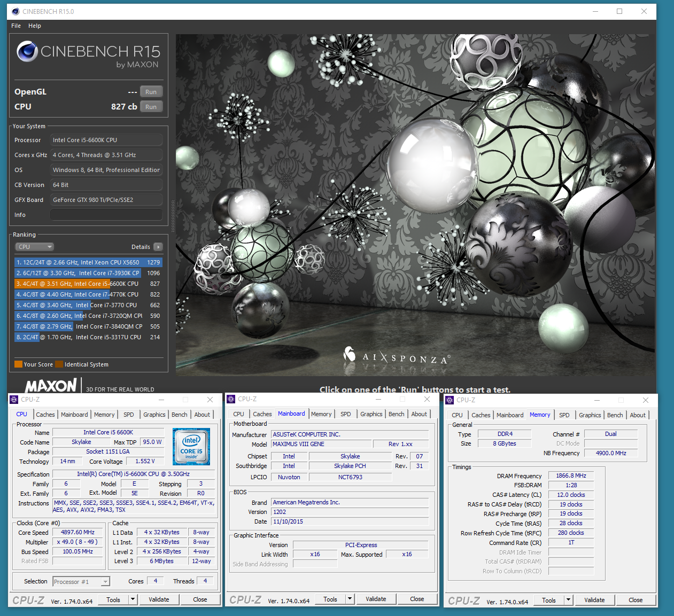
Task: Click Close button in Memory CPU-Z window
Action: coord(636,601)
